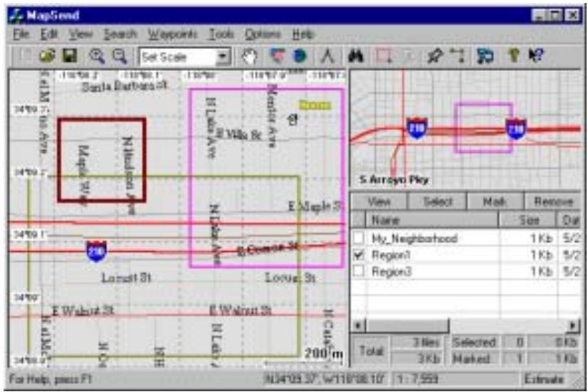Open the File menu
The height and width of the screenshot is (392, 588).
[x=21, y=34]
